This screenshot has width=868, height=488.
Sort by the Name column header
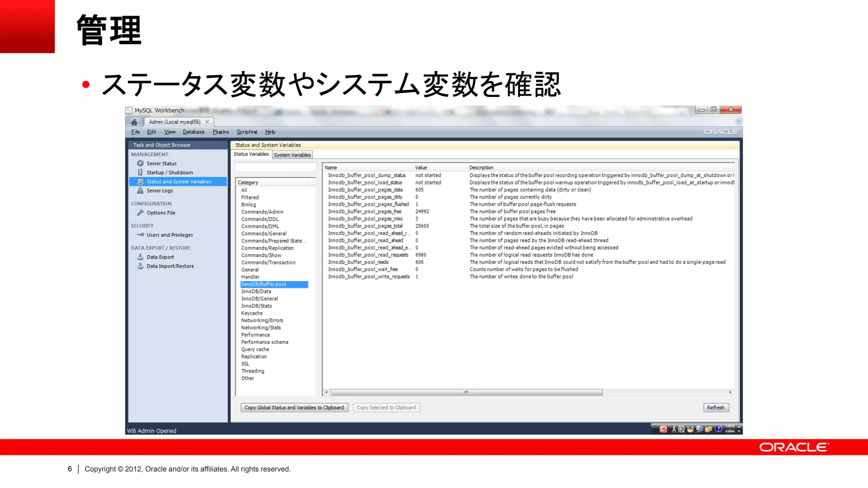pos(368,167)
